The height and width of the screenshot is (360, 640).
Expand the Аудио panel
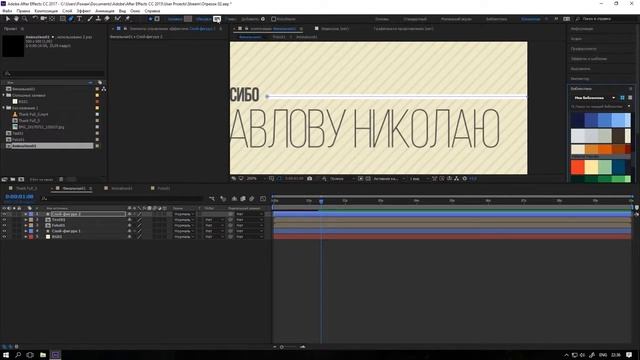tap(576, 39)
